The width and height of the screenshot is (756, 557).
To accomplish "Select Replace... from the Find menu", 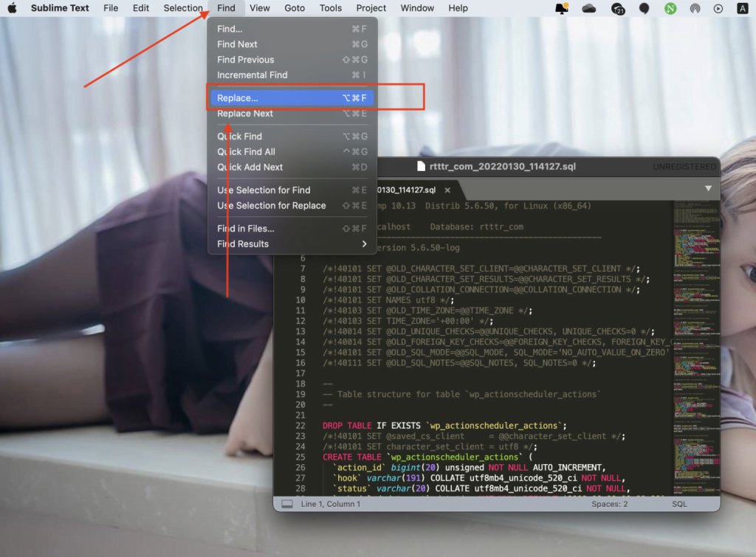I will click(292, 98).
